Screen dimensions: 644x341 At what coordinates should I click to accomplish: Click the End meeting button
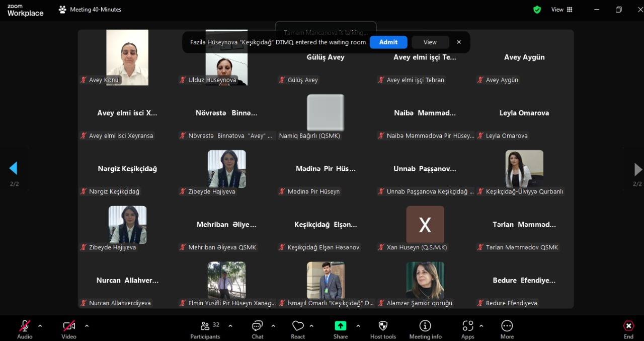tap(628, 329)
